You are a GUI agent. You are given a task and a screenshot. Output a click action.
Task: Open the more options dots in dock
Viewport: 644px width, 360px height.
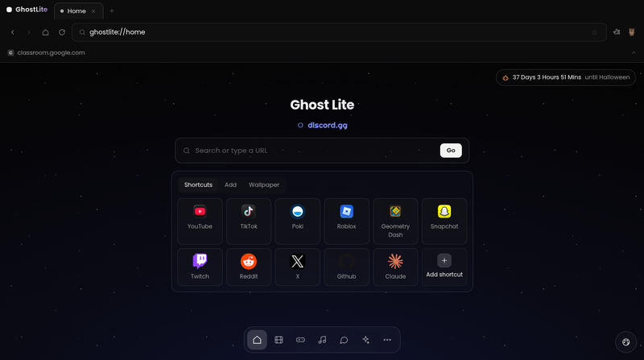(x=387, y=340)
